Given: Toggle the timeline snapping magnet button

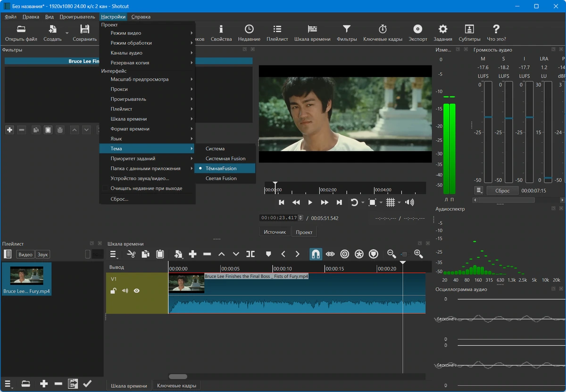Looking at the screenshot, I should (x=316, y=254).
